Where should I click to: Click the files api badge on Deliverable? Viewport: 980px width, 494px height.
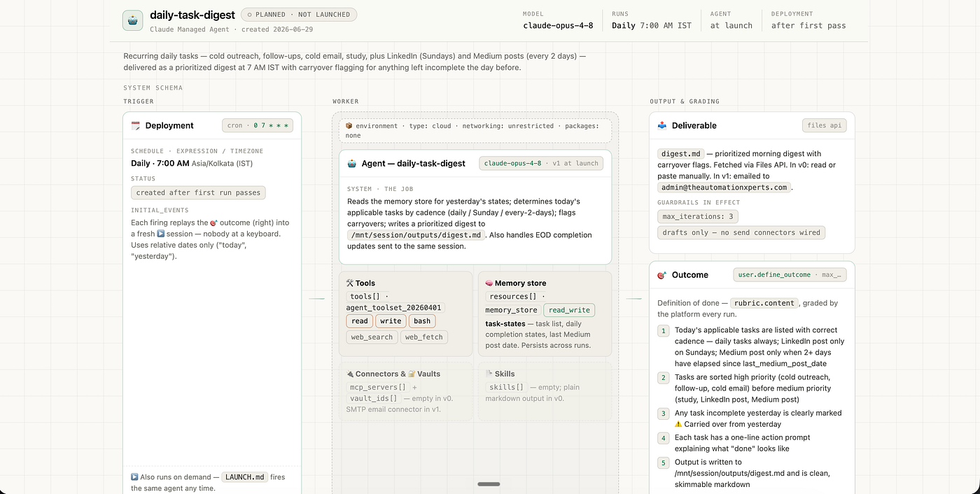(825, 126)
